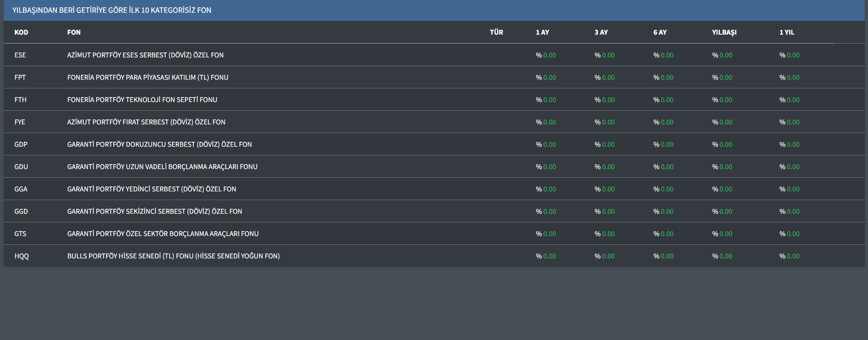Click the FYE fund code
The height and width of the screenshot is (340, 868).
[20, 122]
